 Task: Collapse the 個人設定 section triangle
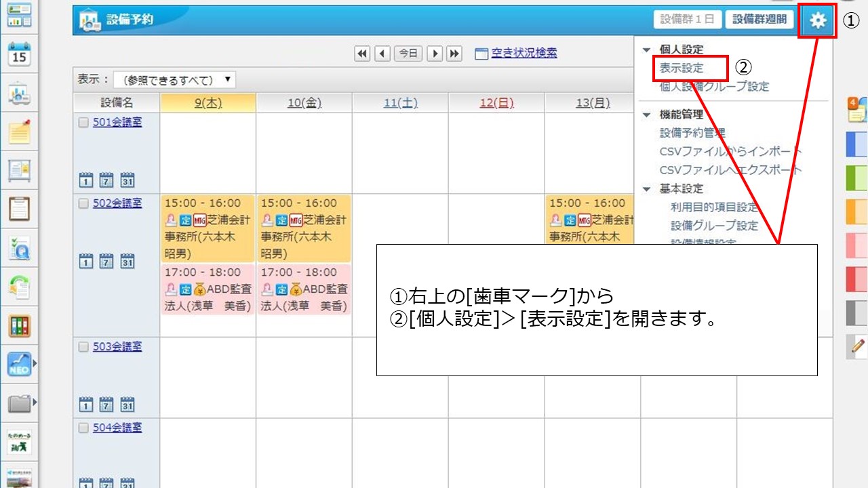646,49
